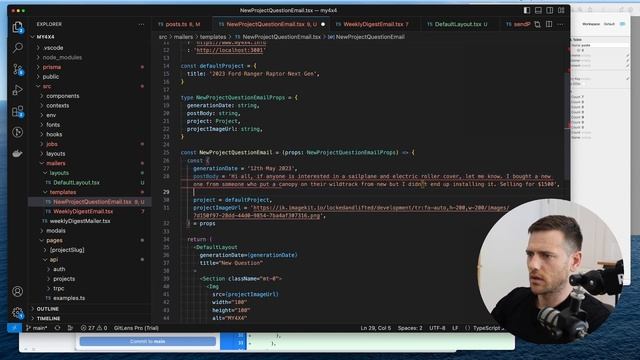Click the src breadcrumb segment
The height and width of the screenshot is (360, 640).
coord(163,37)
